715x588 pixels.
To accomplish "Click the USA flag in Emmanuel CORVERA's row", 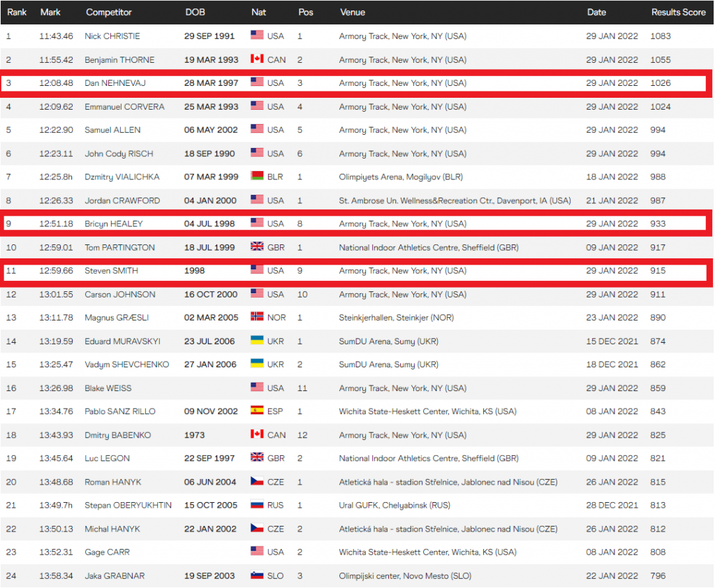I will click(257, 106).
